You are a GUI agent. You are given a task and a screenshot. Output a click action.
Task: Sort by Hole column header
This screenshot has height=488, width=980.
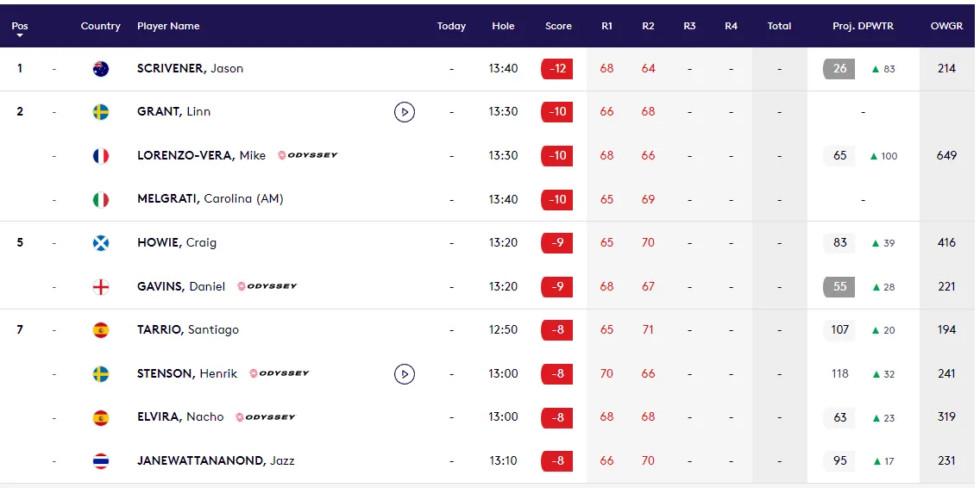pyautogui.click(x=503, y=26)
